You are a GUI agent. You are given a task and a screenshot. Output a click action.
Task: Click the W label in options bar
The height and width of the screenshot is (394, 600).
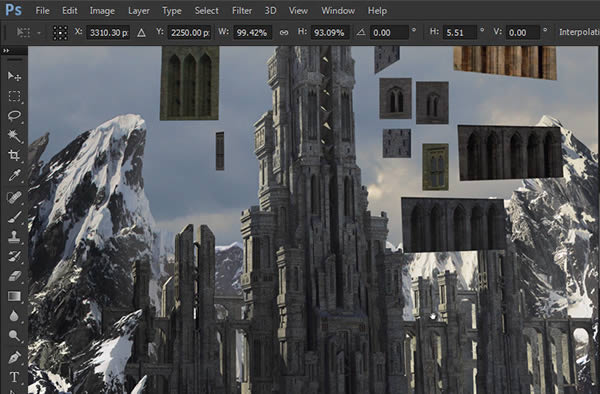point(223,32)
